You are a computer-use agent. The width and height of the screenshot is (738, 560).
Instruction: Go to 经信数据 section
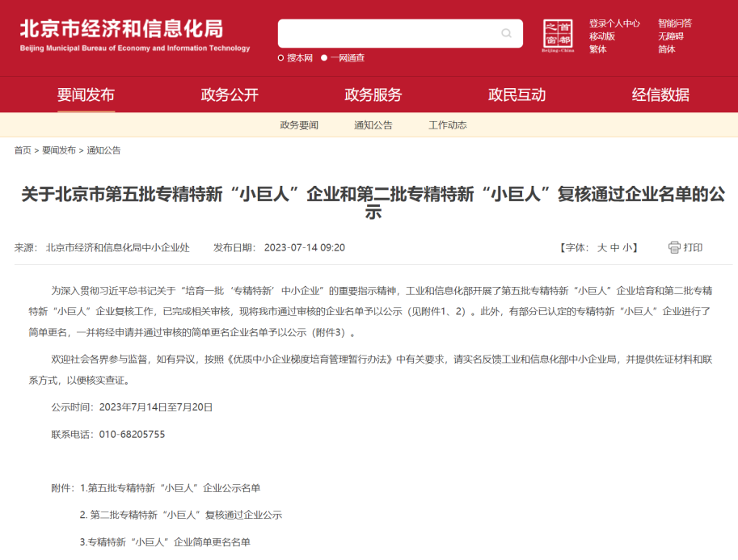[x=660, y=95]
